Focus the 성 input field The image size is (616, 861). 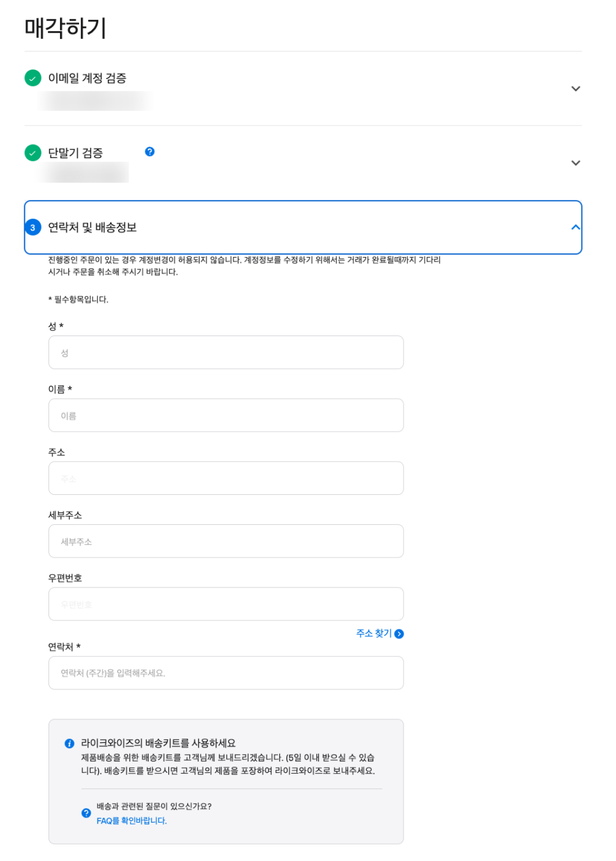226,352
